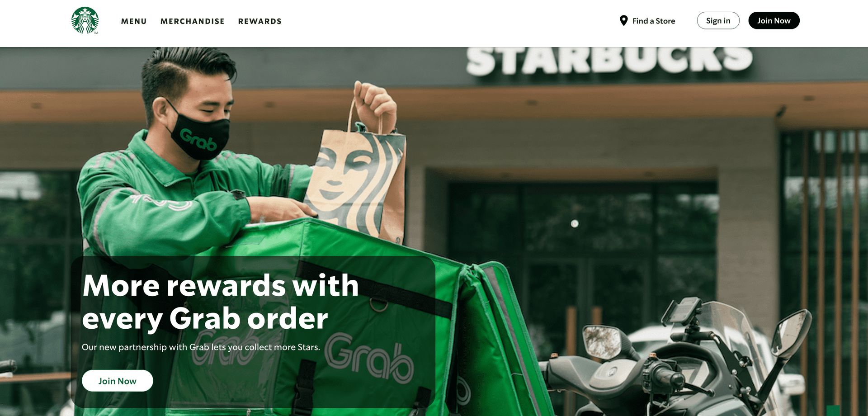
Task: Open the MENU navigation item
Action: (x=134, y=21)
